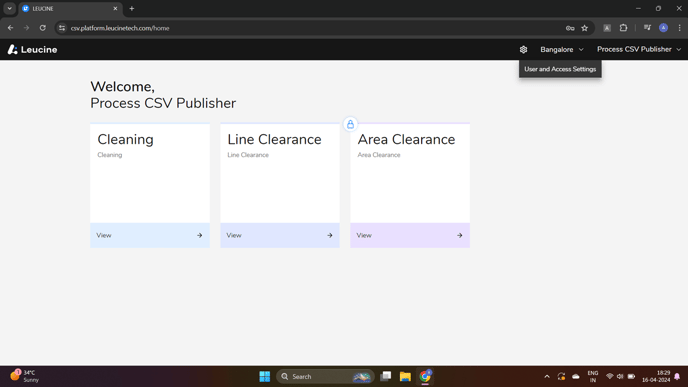The image size is (688, 387).
Task: Open the browser extensions puzzle icon
Action: click(623, 28)
